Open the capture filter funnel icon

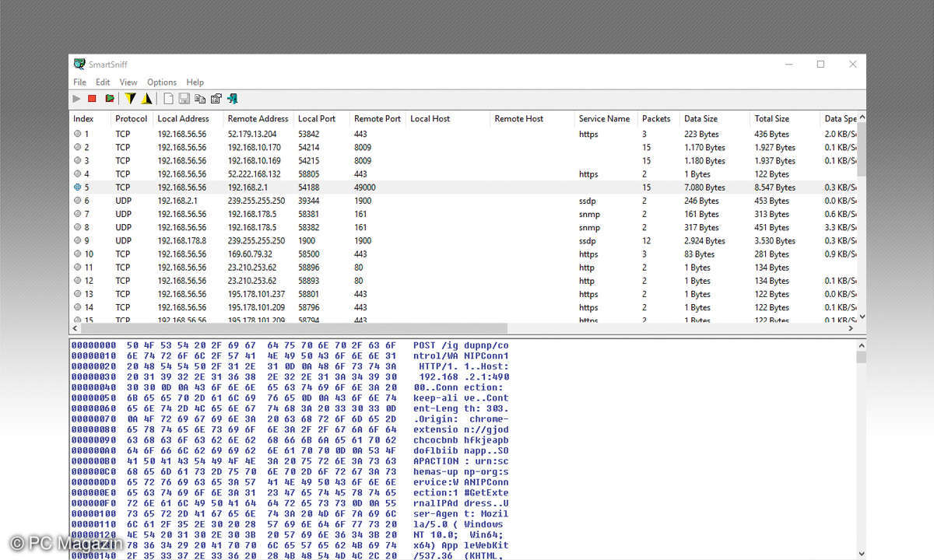[130, 99]
